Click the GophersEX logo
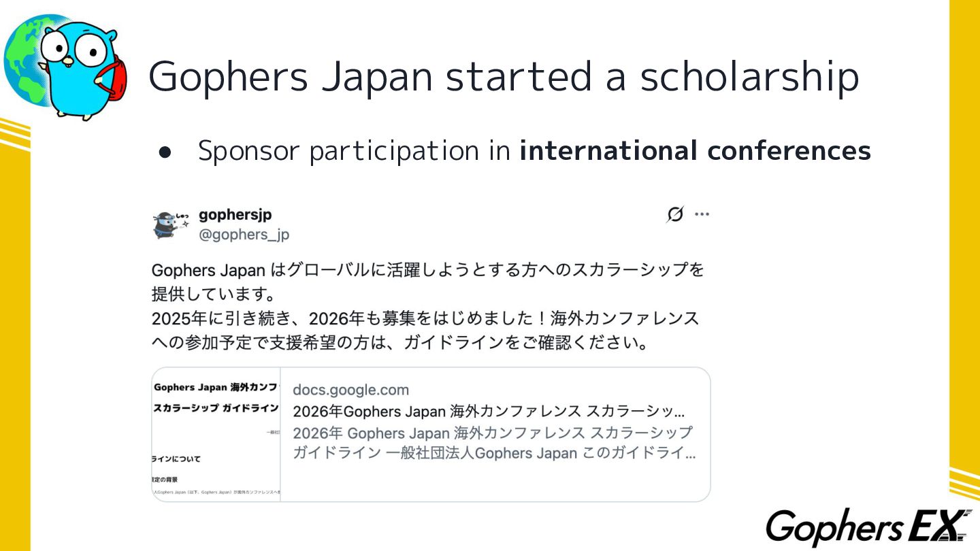 pyautogui.click(x=869, y=527)
